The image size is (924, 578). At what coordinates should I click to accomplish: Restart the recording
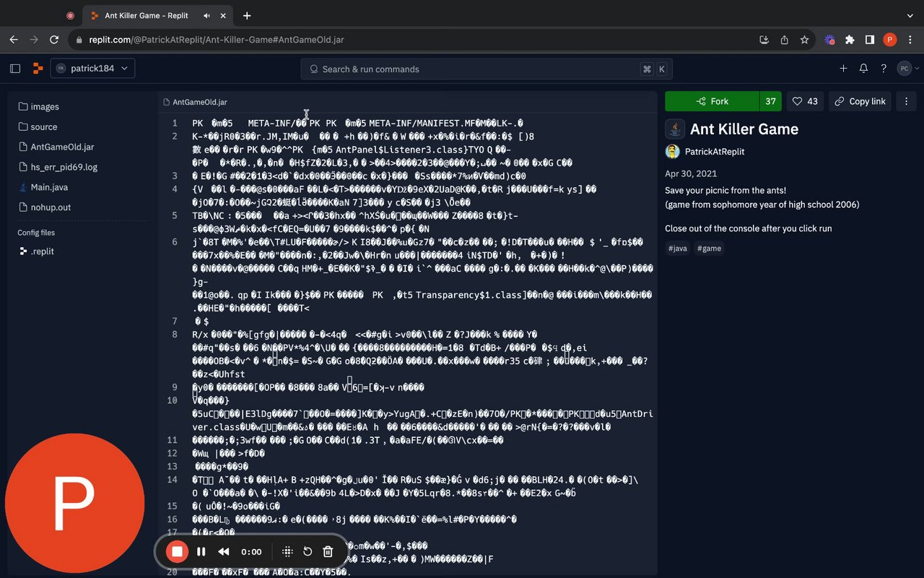pos(308,551)
